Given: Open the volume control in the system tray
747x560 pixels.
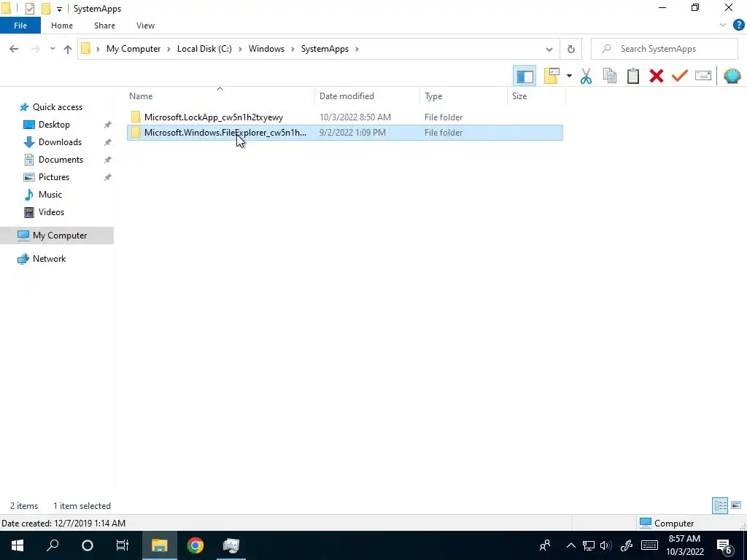Looking at the screenshot, I should 605,545.
